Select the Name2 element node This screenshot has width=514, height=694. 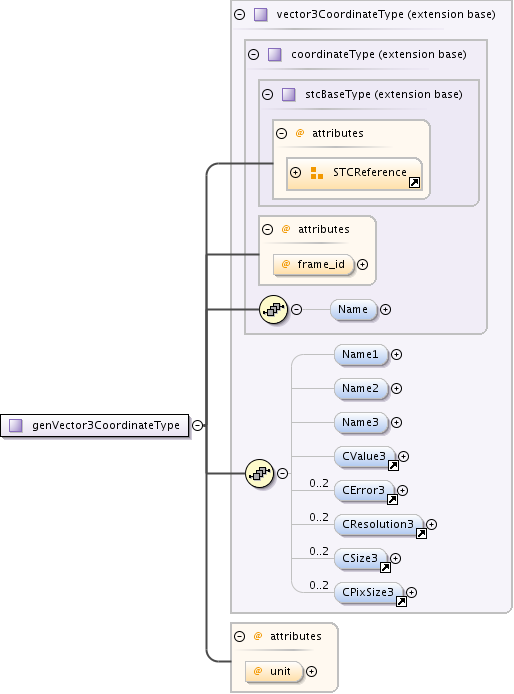pyautogui.click(x=361, y=389)
